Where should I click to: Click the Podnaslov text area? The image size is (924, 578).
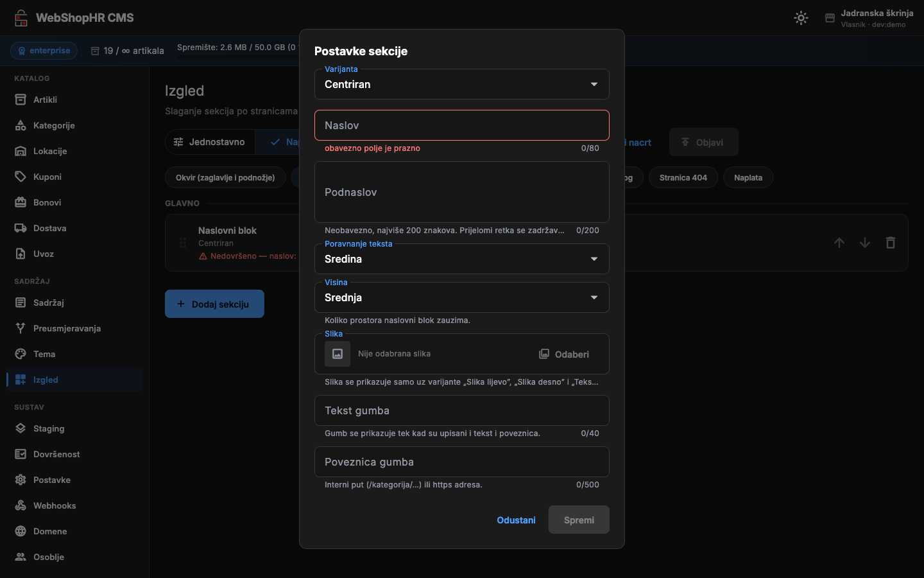[x=462, y=192]
